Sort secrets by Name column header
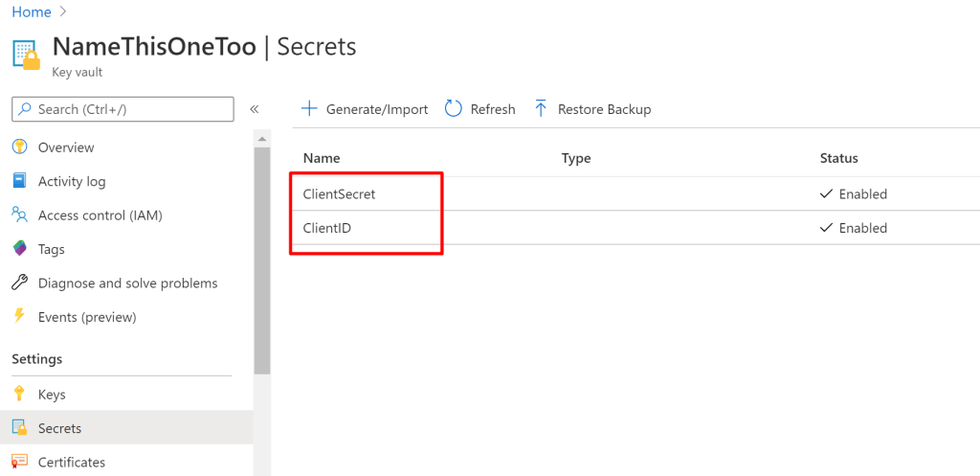Screen dimensions: 980x476 point(322,158)
